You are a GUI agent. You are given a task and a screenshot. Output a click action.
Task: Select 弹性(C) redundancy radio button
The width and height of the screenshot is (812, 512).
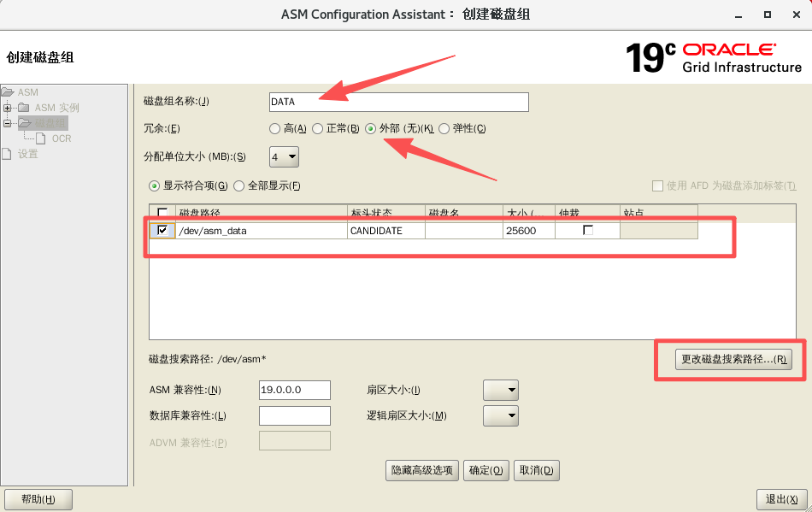(x=444, y=129)
